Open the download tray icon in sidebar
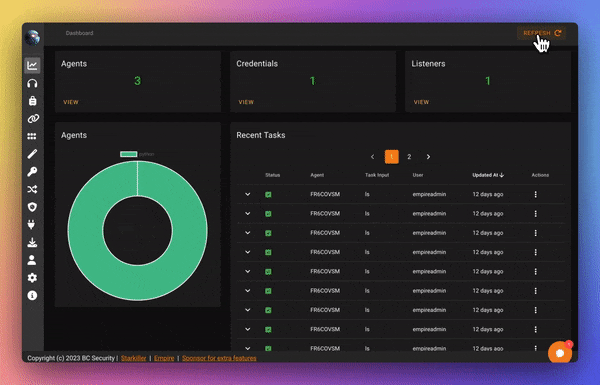This screenshot has height=385, width=600. (x=32, y=242)
